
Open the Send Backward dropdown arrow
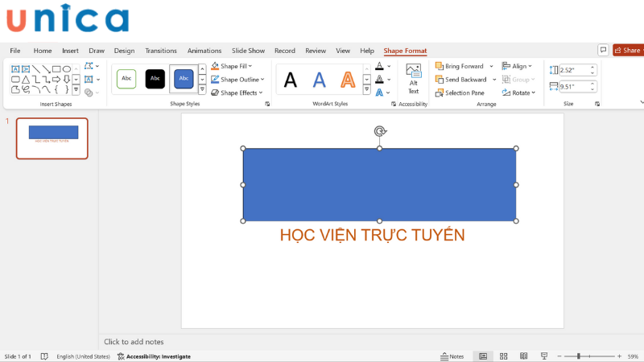[x=494, y=80]
